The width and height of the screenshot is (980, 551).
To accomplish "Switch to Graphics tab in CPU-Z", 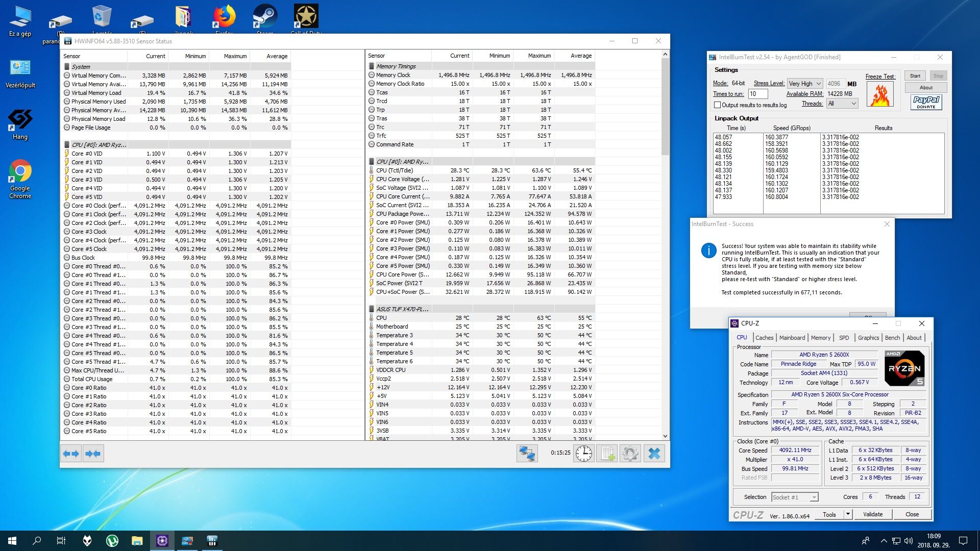I will click(868, 338).
